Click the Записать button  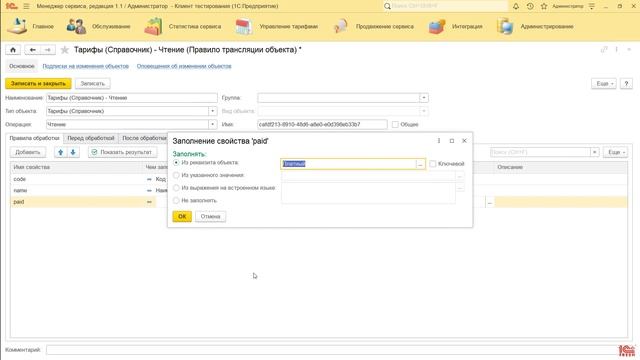click(x=93, y=83)
